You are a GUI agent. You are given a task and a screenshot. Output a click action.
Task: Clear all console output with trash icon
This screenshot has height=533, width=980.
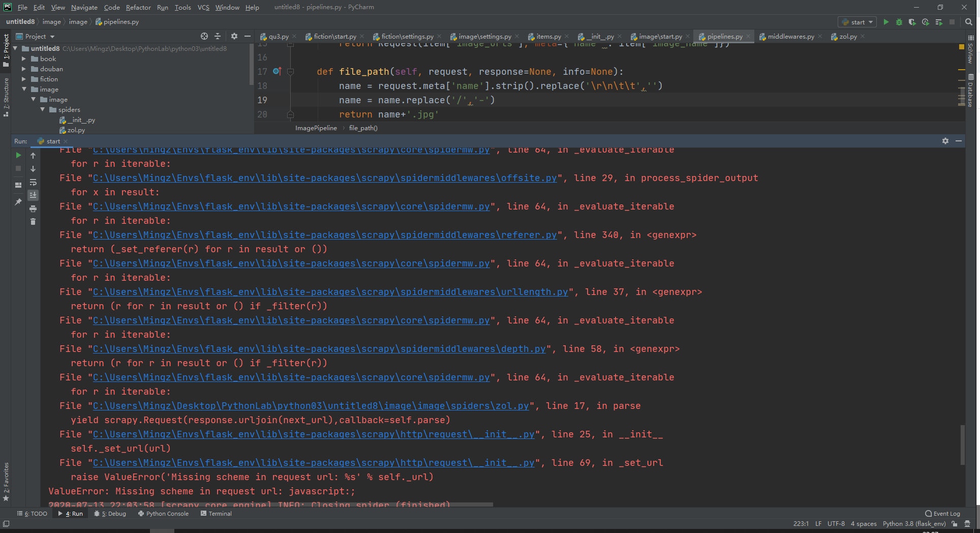coord(33,222)
